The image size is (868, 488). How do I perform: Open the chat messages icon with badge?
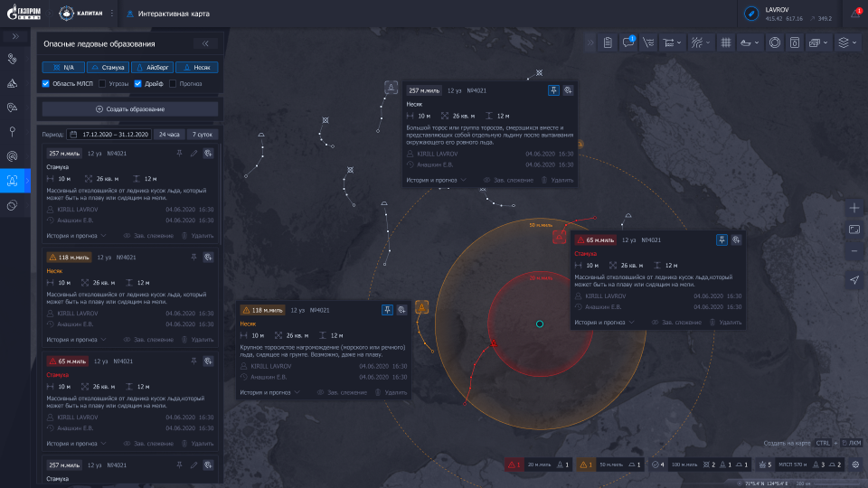point(628,42)
